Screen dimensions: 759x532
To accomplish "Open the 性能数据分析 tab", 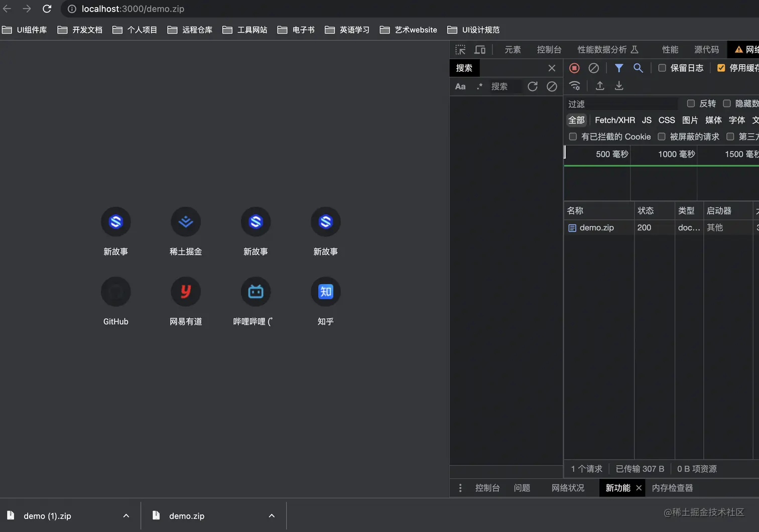I will pyautogui.click(x=607, y=50).
